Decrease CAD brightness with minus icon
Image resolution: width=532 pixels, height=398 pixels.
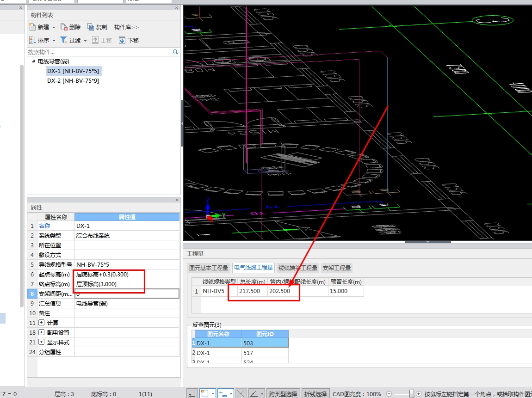click(x=389, y=394)
